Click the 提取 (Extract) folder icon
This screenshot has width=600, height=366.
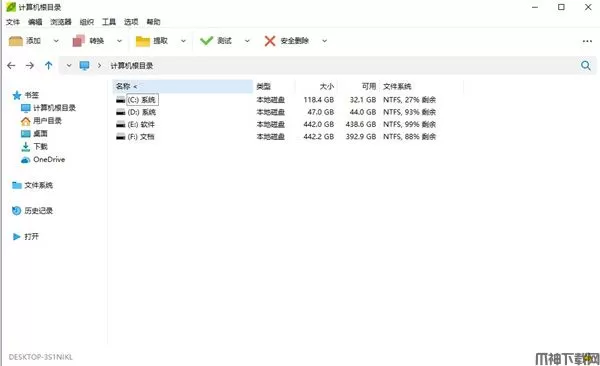[143, 41]
